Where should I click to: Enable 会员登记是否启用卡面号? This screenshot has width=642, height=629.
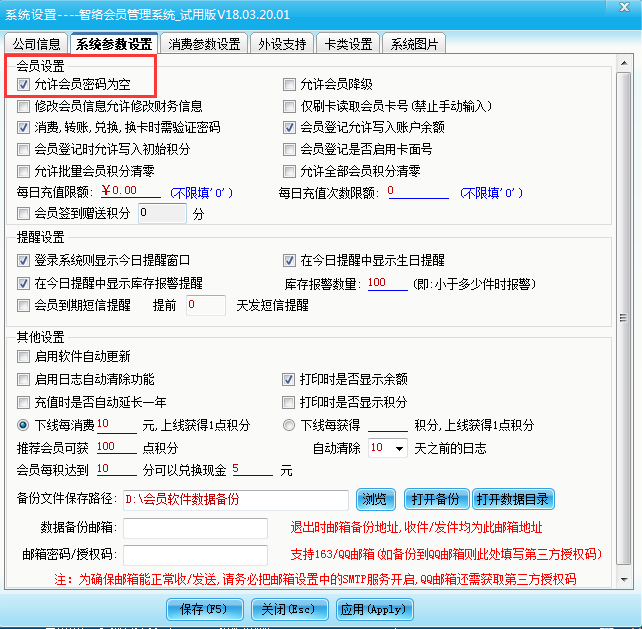coord(289,149)
